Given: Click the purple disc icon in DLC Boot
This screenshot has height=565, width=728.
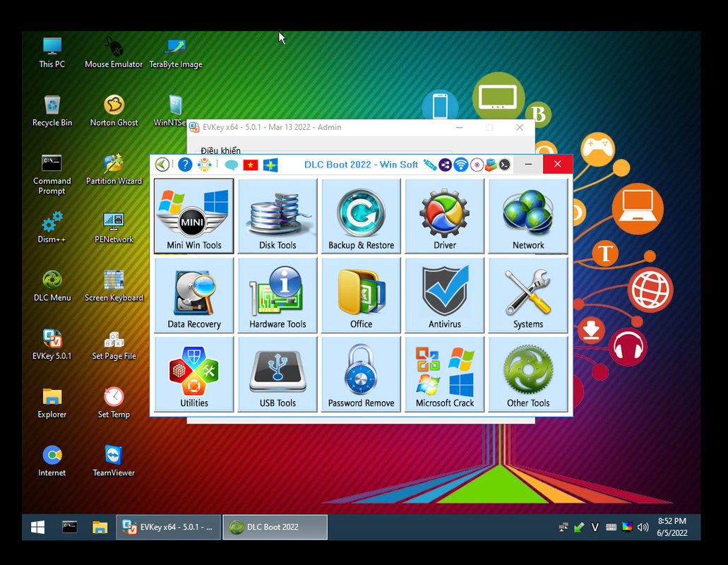Looking at the screenshot, I should pos(477,165).
